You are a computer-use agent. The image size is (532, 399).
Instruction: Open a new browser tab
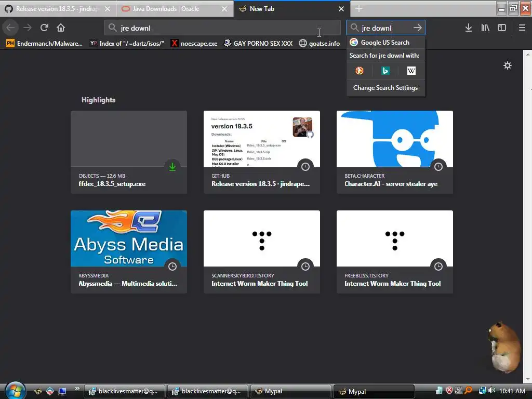coord(359,8)
